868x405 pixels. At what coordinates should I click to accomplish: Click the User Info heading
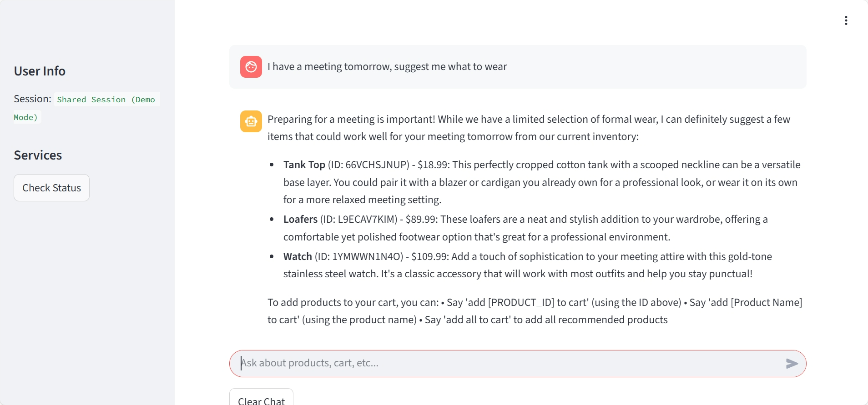click(40, 71)
